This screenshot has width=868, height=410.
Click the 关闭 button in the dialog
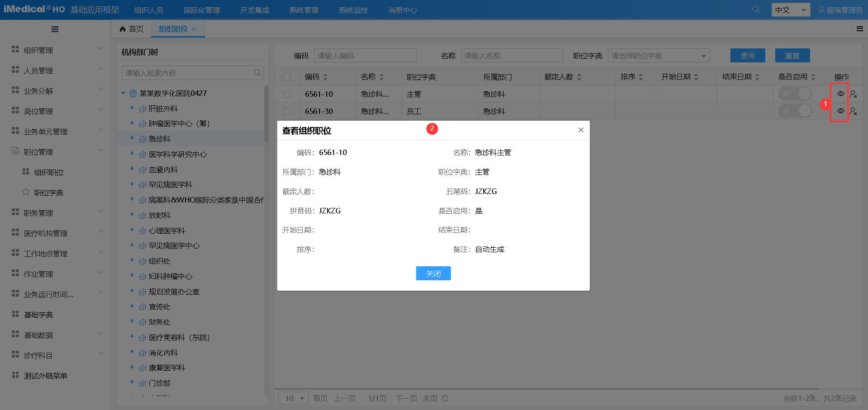(433, 273)
